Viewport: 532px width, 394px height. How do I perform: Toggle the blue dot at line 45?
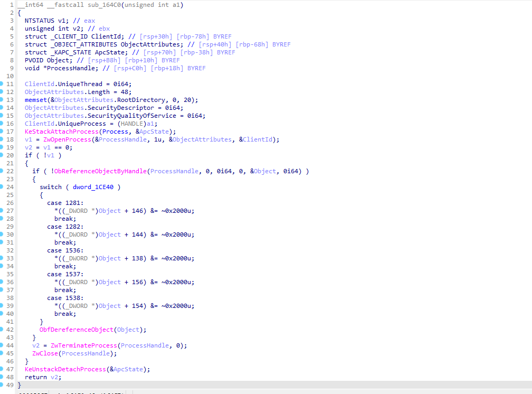pos(3,353)
